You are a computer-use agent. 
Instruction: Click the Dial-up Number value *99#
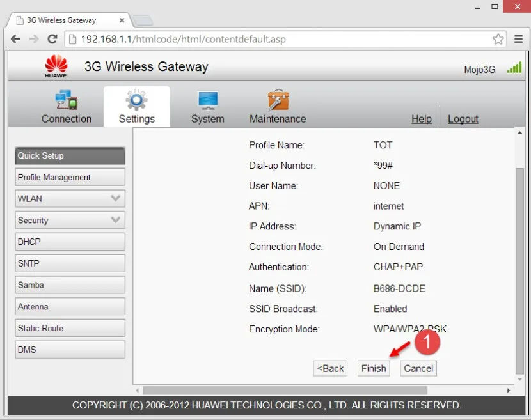coord(383,166)
